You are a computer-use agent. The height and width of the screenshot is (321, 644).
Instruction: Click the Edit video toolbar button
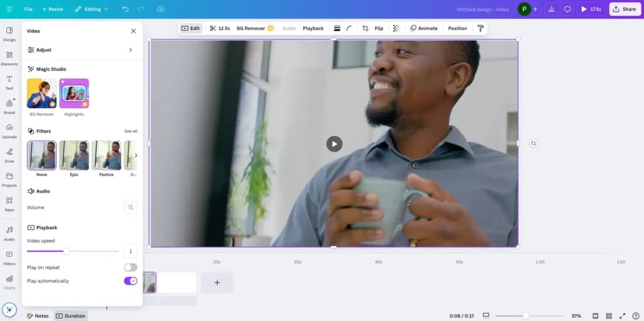[191, 28]
